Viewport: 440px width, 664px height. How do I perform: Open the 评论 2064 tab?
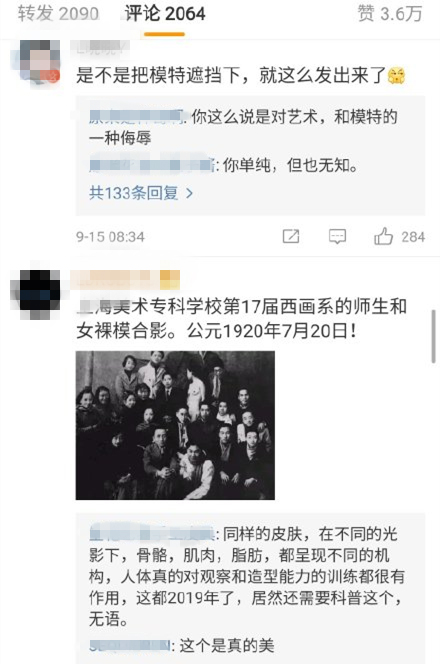(165, 14)
